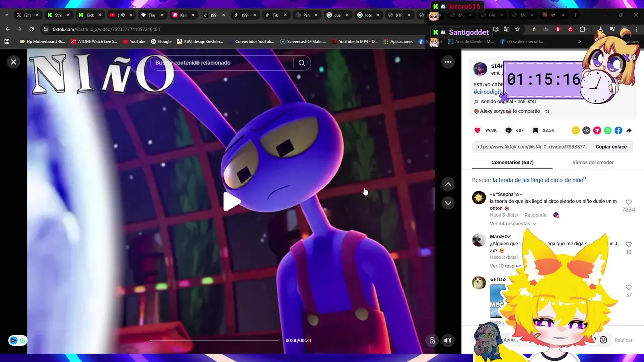Click the TikTok video URL text field
The width and height of the screenshot is (644, 362).
[x=532, y=147]
